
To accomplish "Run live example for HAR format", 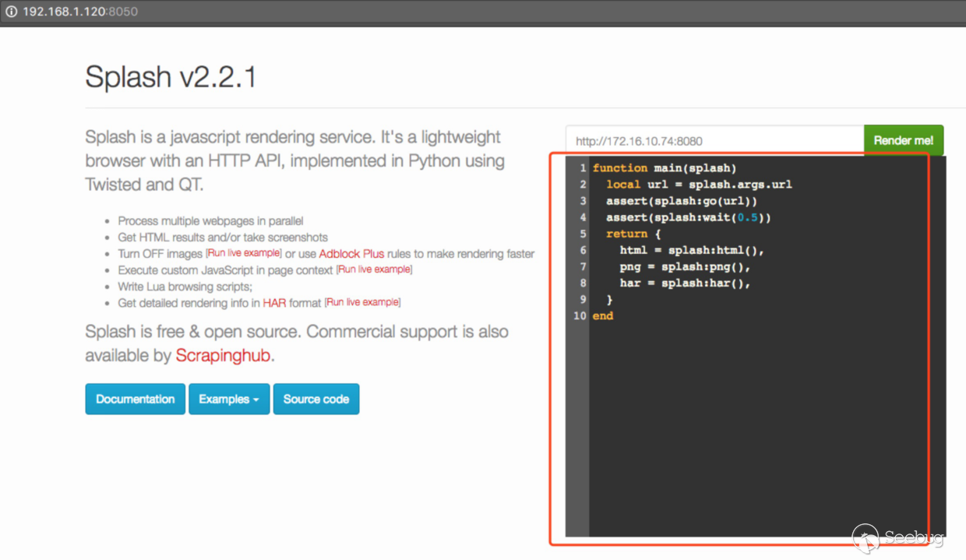I will click(x=363, y=302).
